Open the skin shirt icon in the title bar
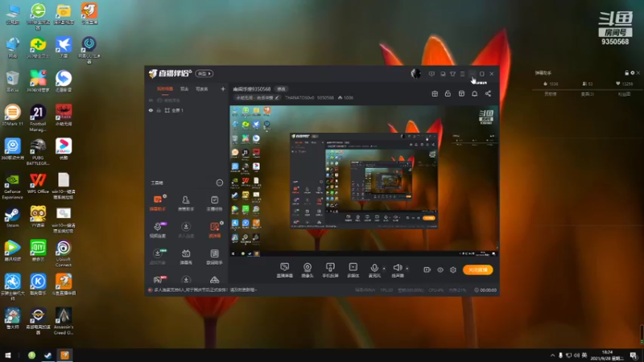This screenshot has width=644, height=362. 452,74
